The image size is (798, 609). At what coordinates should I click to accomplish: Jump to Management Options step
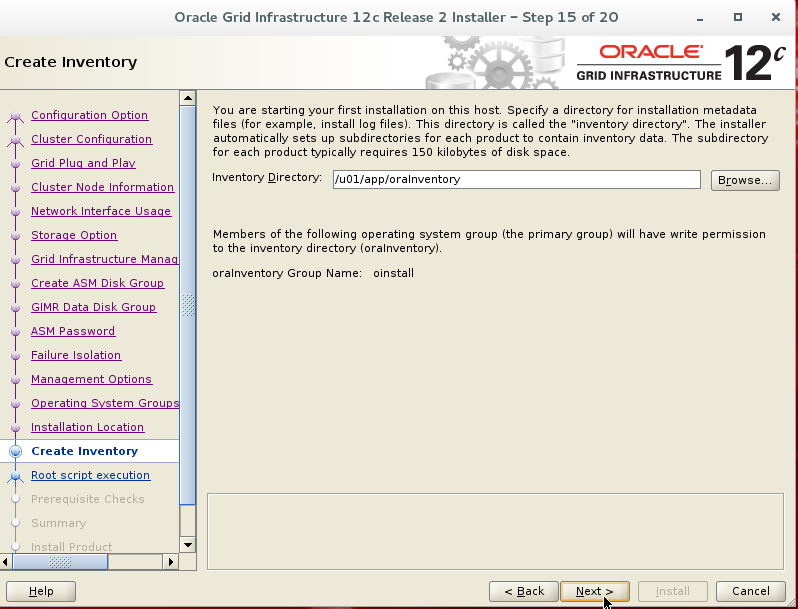(92, 379)
